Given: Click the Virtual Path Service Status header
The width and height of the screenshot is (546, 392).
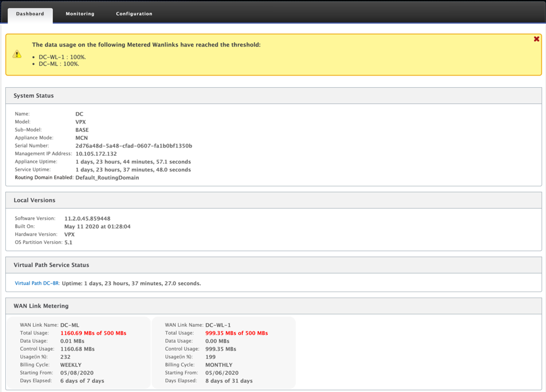Looking at the screenshot, I should [274, 265].
